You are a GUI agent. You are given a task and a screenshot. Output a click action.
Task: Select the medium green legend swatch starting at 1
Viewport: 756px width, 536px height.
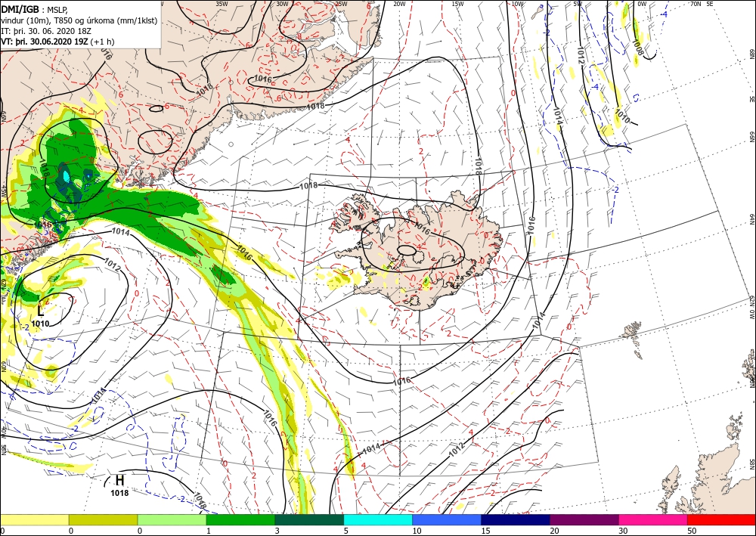pyautogui.click(x=240, y=519)
